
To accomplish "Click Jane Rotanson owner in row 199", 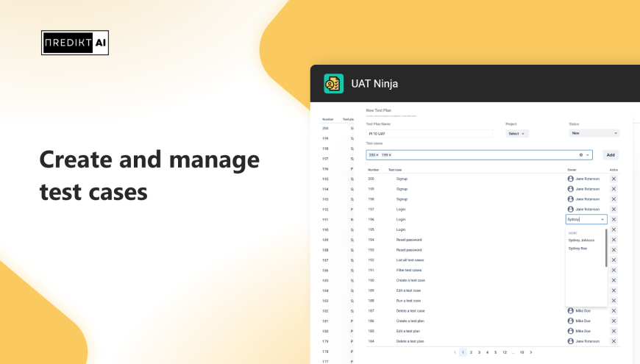I will pyautogui.click(x=587, y=189).
